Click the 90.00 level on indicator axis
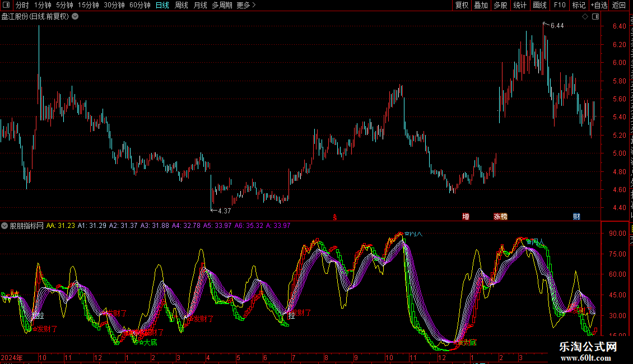633x364 pixels. click(618, 234)
